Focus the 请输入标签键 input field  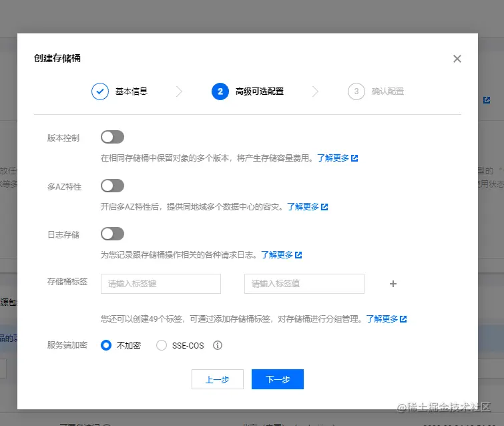[x=161, y=284]
